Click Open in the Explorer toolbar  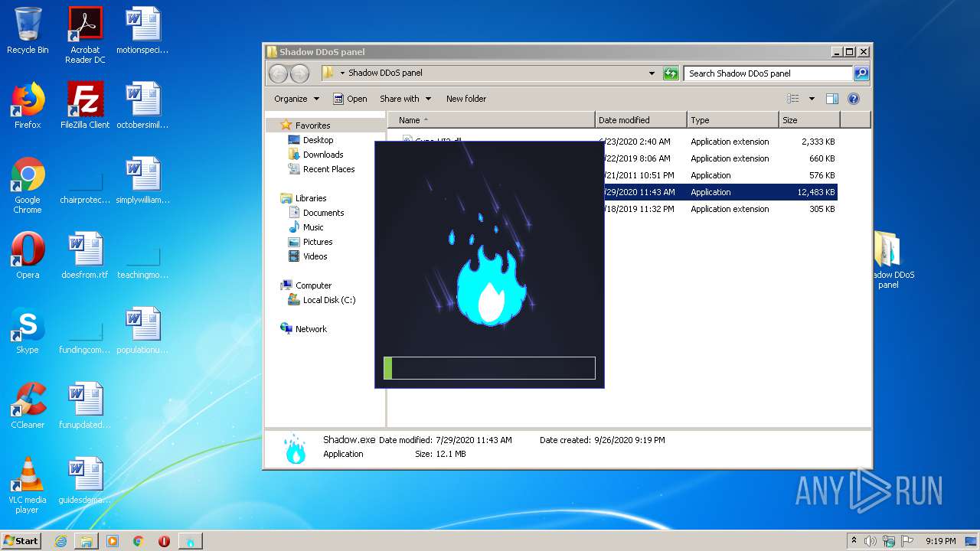tap(350, 99)
